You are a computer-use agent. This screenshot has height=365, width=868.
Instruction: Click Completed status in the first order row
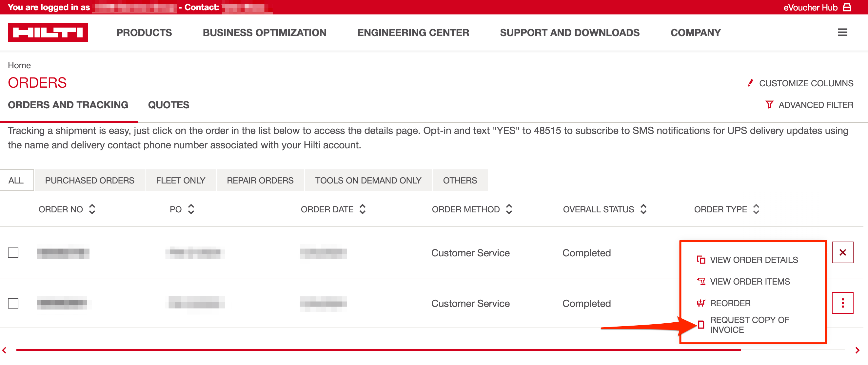point(586,253)
